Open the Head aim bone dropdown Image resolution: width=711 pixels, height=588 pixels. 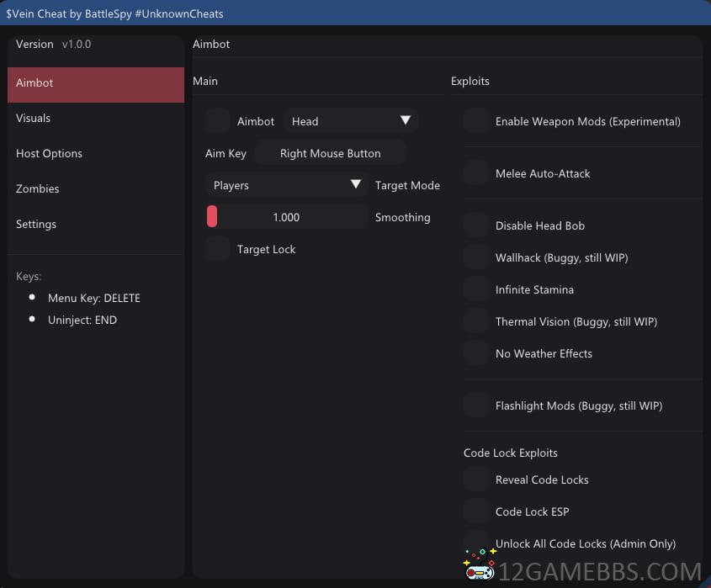click(351, 121)
